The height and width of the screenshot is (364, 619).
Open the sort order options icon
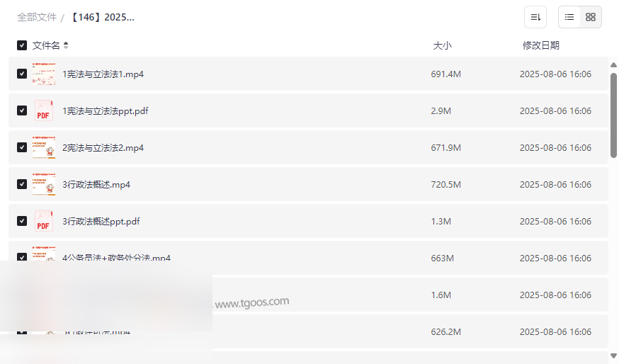(535, 17)
